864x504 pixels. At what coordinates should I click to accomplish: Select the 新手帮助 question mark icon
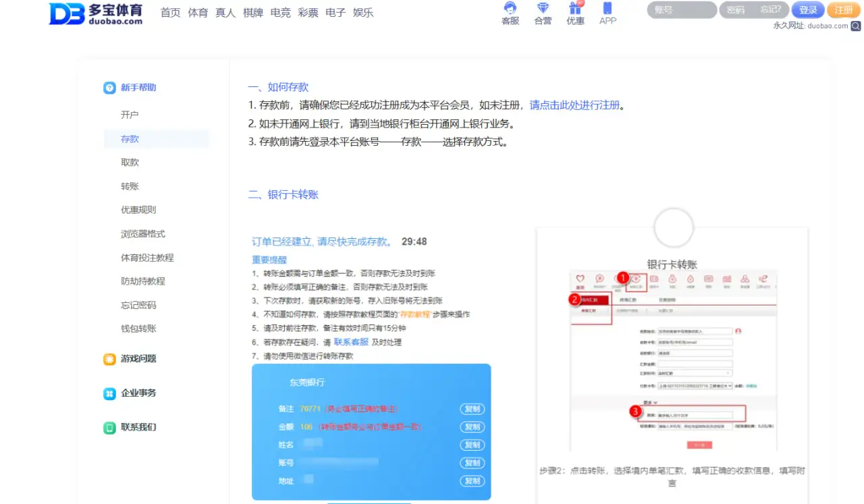click(x=109, y=87)
